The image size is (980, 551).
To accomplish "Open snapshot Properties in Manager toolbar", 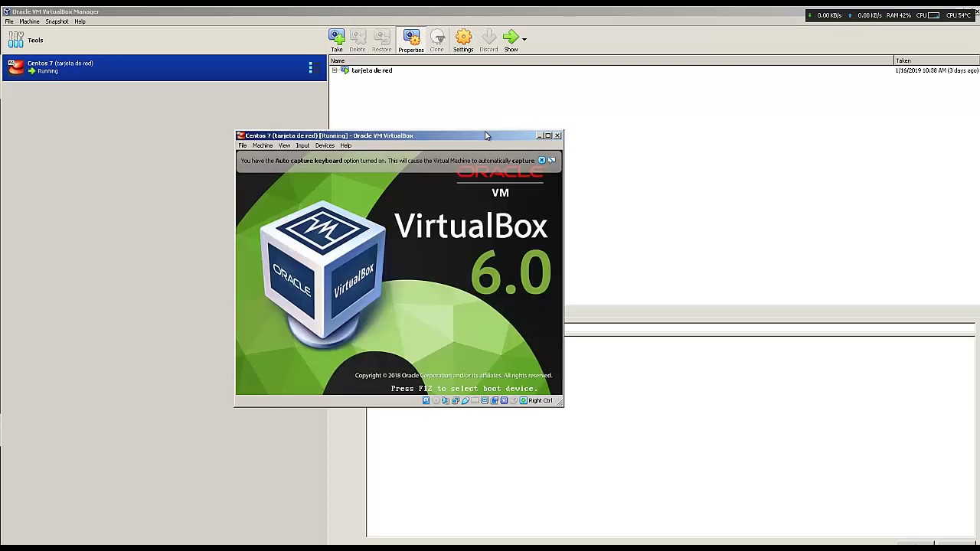I will [x=411, y=41].
